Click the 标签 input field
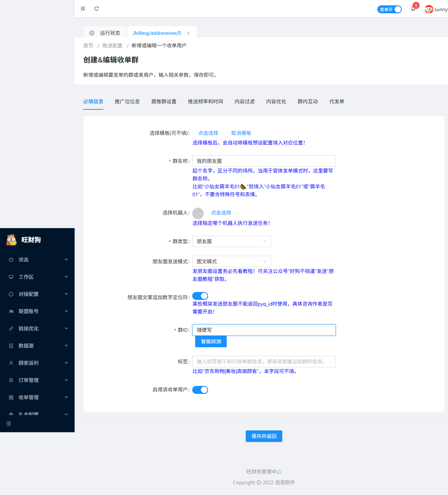448x495 pixels. 264,362
